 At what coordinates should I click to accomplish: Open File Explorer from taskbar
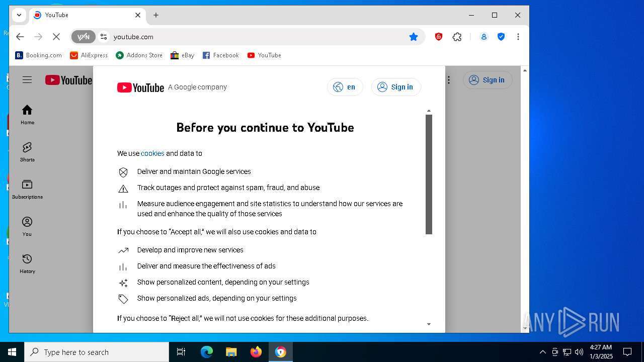pos(231,352)
